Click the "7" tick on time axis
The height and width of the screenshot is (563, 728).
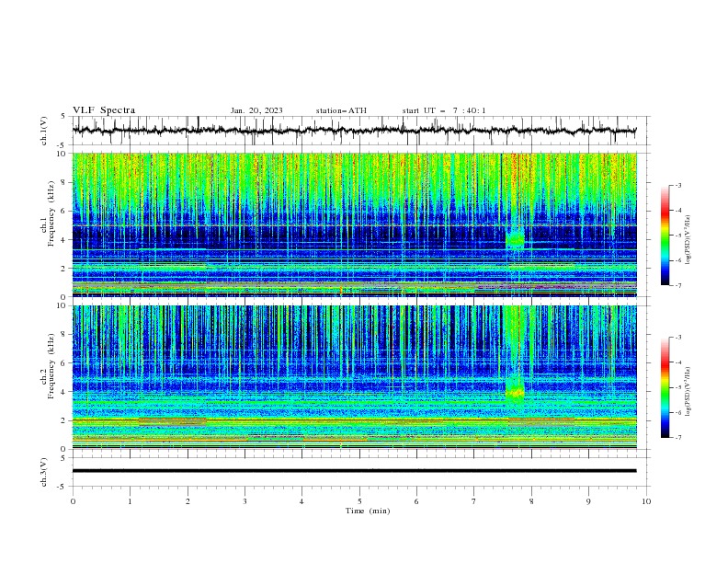[474, 501]
